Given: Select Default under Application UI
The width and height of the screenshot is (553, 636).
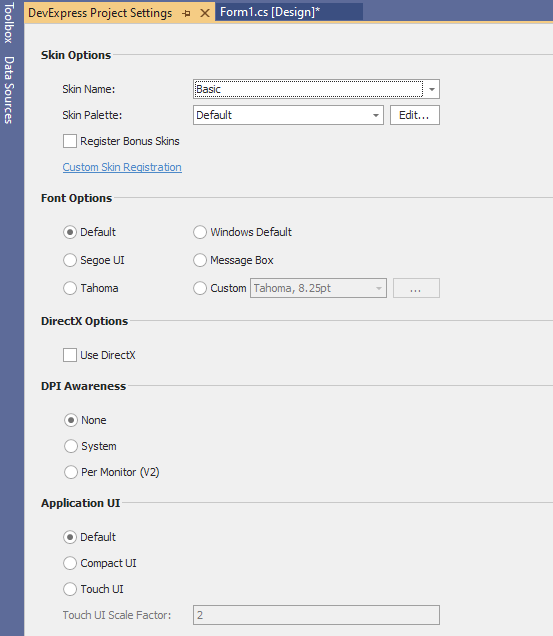Looking at the screenshot, I should click(70, 537).
